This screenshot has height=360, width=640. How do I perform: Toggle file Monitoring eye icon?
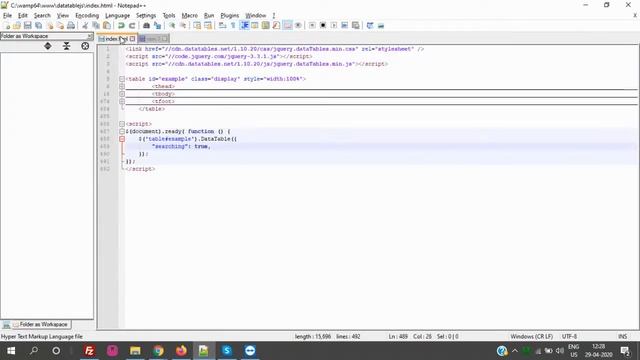click(x=298, y=25)
